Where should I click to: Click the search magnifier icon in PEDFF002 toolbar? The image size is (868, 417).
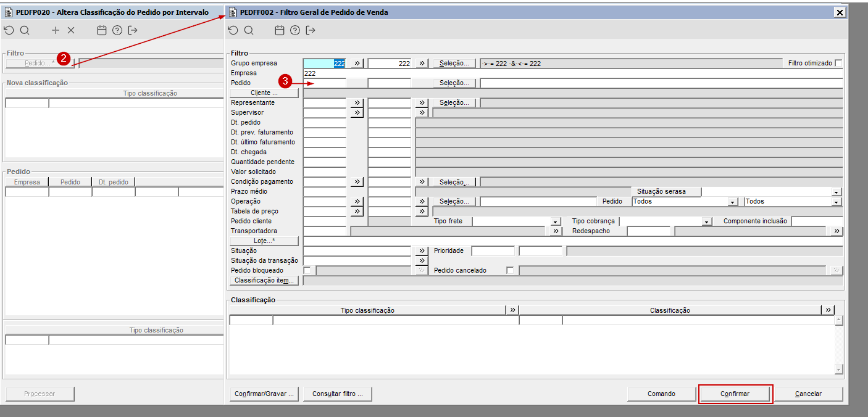click(x=249, y=30)
